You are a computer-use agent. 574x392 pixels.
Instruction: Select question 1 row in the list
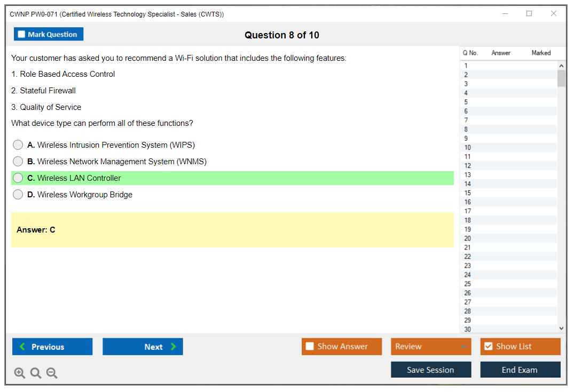tap(466, 66)
